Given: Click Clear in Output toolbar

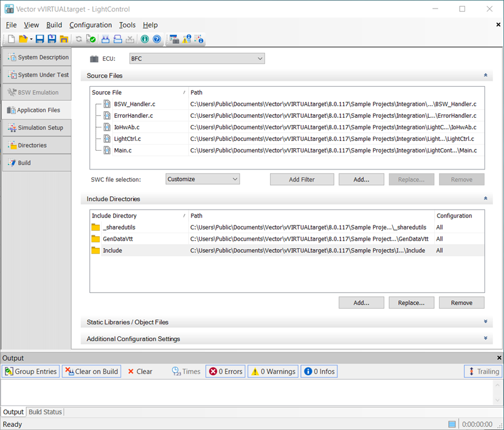Looking at the screenshot, I should [140, 372].
